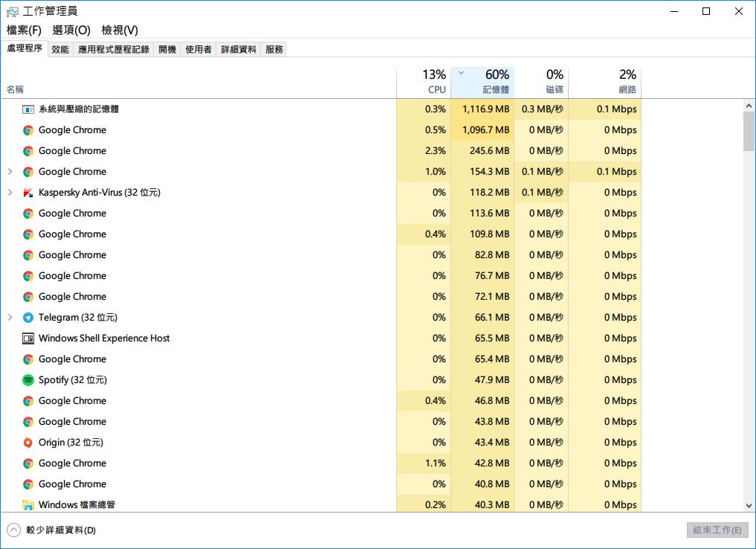Click the 系統與壓縮的記憶體 process icon
The width and height of the screenshot is (756, 549).
point(28,109)
